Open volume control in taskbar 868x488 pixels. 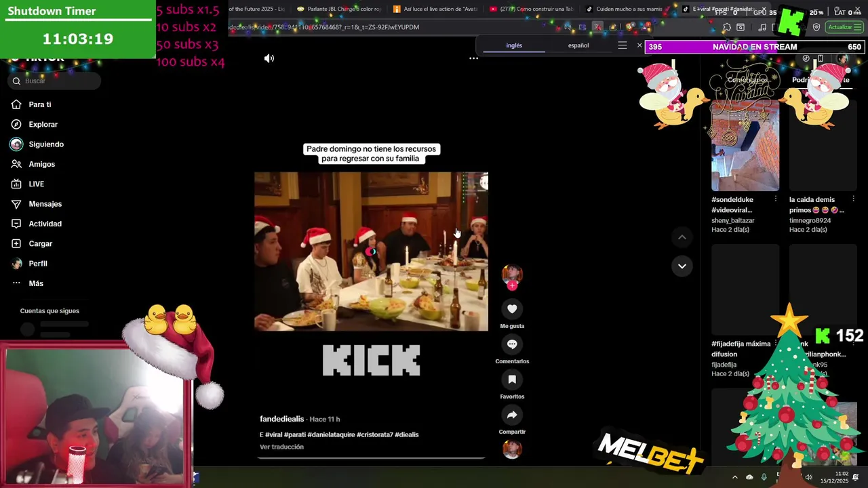(x=808, y=477)
